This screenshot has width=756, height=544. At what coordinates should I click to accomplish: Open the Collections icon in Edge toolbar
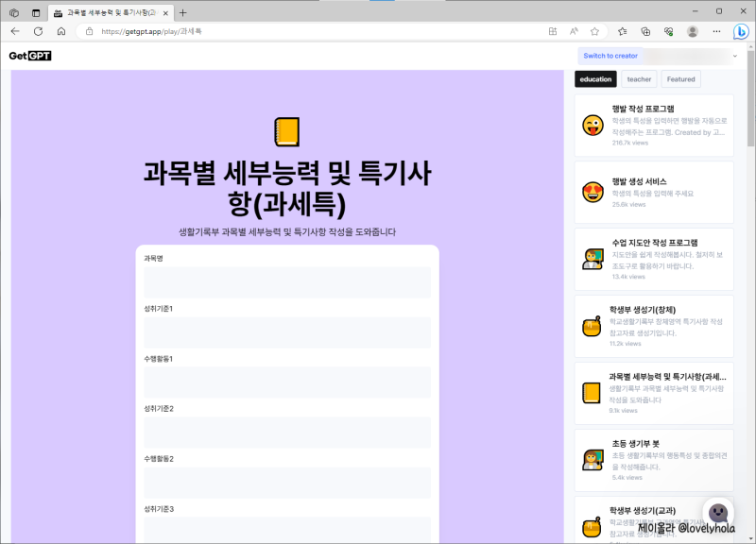[x=647, y=31]
